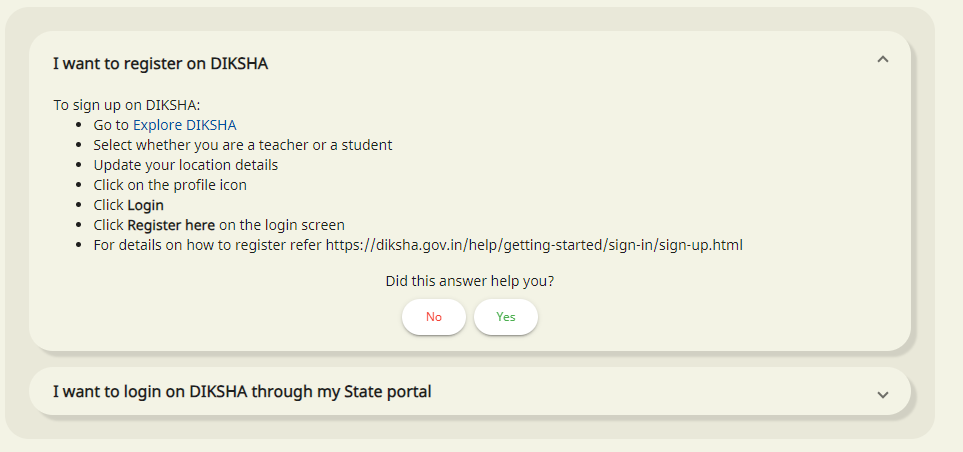The width and height of the screenshot is (963, 452).
Task: Click the bullet dot before 'For details'
Action: (78, 245)
